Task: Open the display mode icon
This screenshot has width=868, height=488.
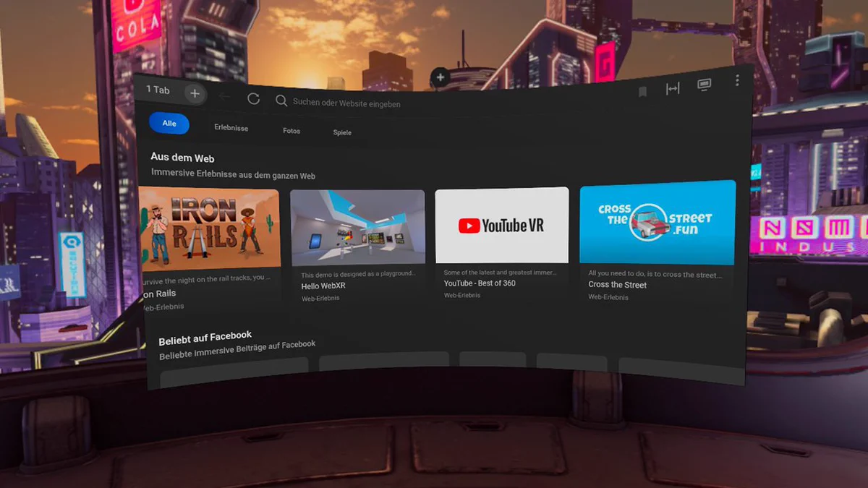Action: (x=704, y=85)
